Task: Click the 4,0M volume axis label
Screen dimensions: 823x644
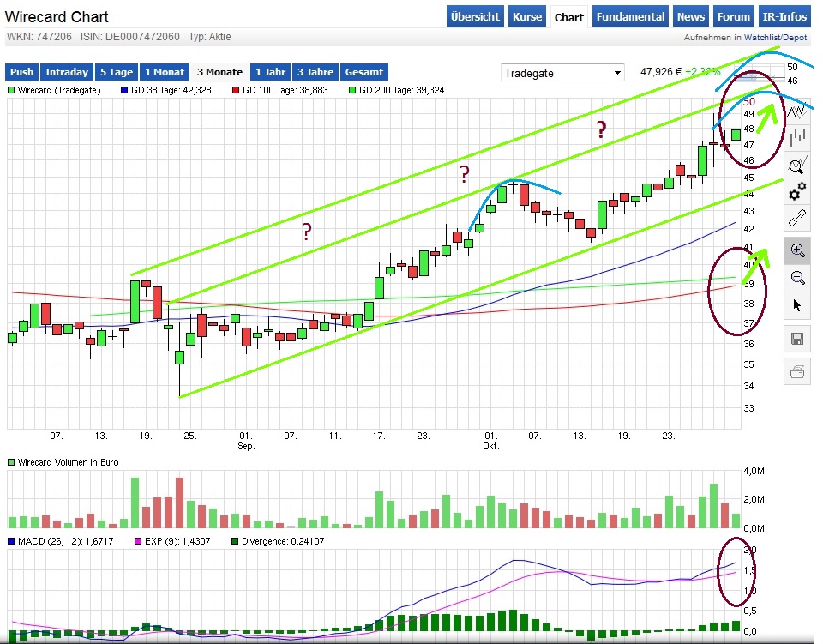Action: (754, 471)
